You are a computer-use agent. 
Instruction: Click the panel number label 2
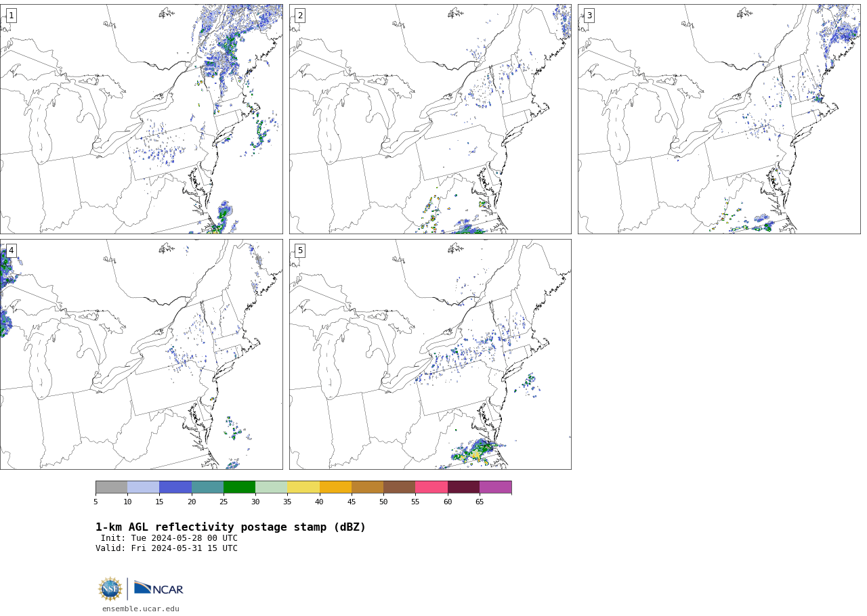point(300,16)
